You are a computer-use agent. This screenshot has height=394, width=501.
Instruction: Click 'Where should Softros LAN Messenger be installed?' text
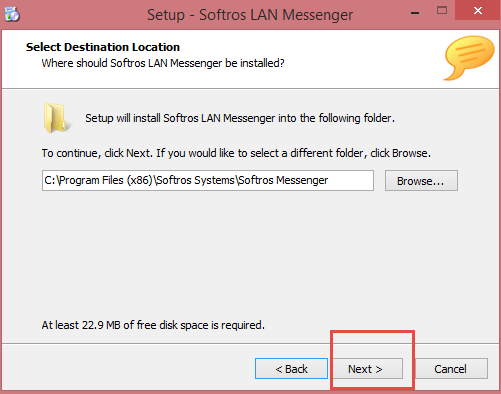coord(163,63)
